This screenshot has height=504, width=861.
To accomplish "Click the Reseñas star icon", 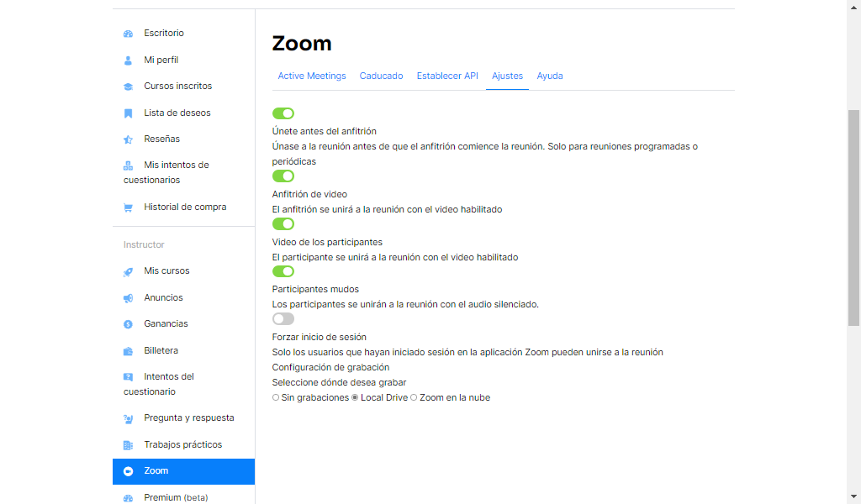I will coord(128,139).
